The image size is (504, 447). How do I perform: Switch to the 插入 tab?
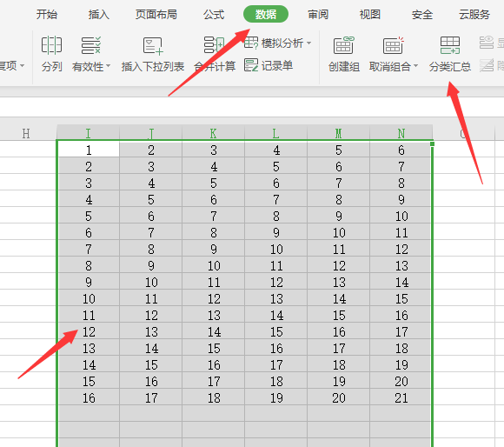pos(99,15)
